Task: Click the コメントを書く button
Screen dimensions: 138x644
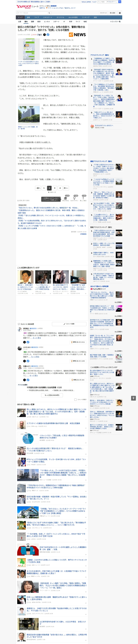Action: click(x=69, y=324)
